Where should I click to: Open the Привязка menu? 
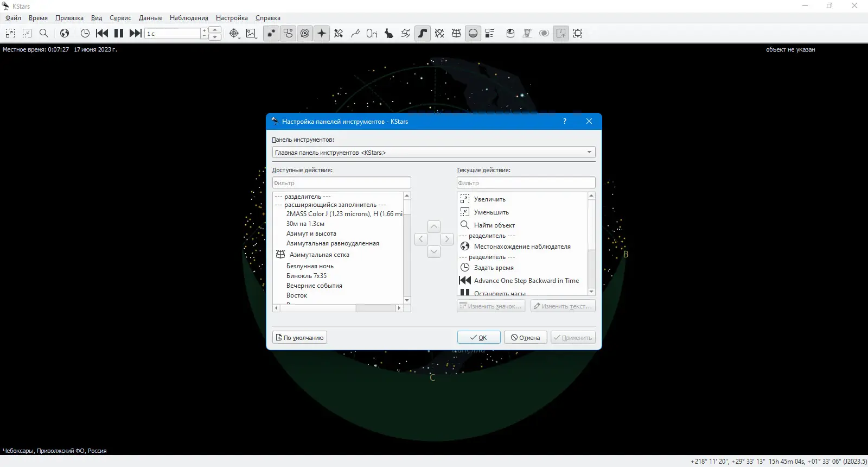point(69,18)
